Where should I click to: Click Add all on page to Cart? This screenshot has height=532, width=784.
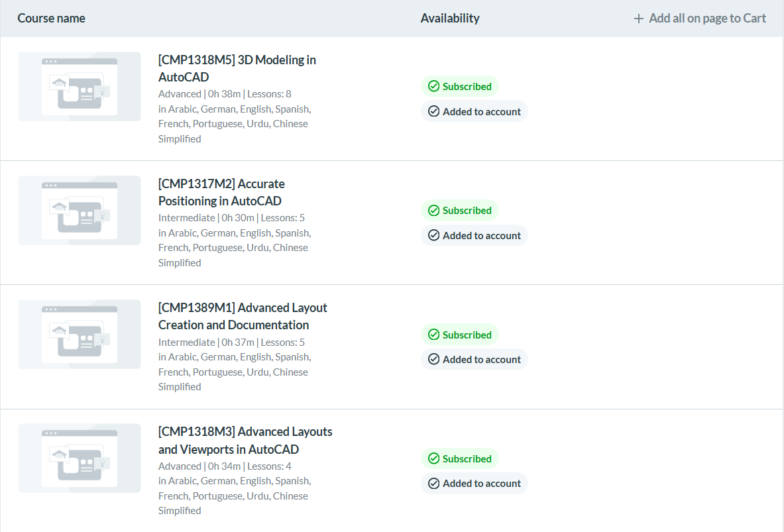(700, 19)
